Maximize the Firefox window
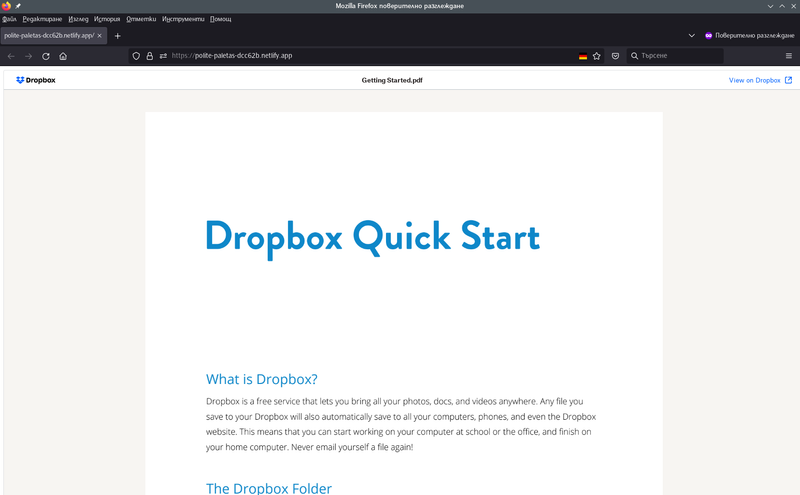The image size is (800, 495). (782, 6)
